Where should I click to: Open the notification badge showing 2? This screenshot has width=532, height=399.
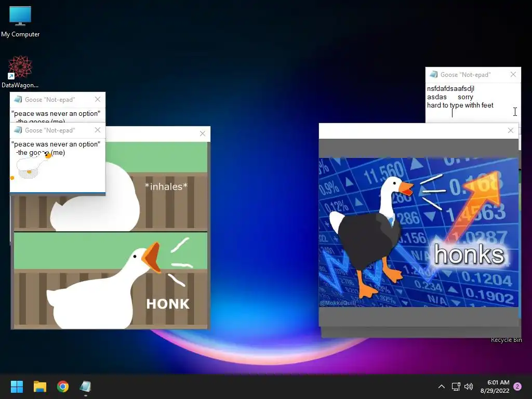517,387
